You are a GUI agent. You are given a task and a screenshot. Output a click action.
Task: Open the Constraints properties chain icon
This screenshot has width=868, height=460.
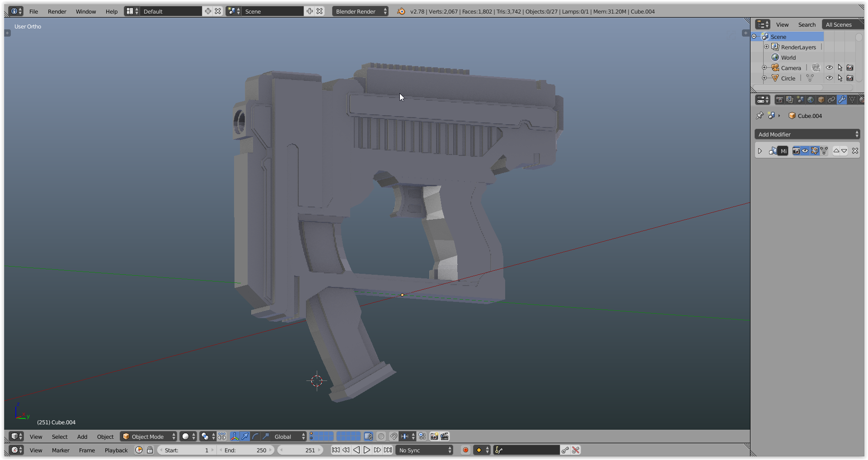click(831, 100)
